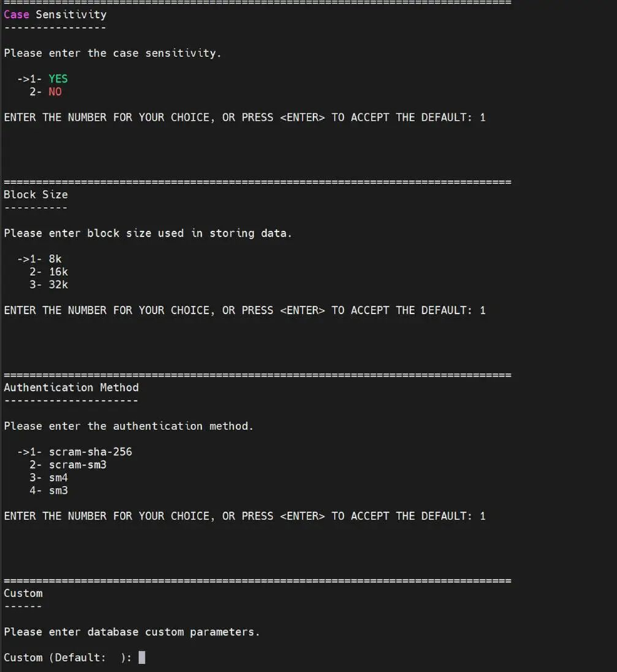
Task: Click "Please enter database custom parameters" text
Action: click(x=132, y=631)
